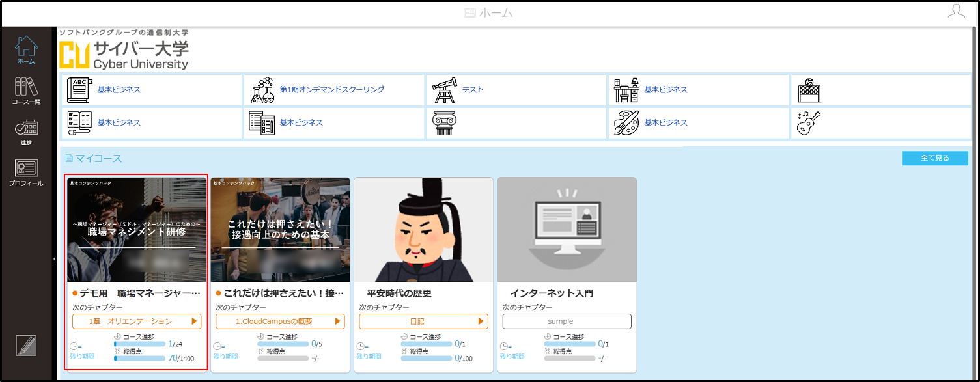
Task: Start the 日記 next chapter button
Action: 423,321
